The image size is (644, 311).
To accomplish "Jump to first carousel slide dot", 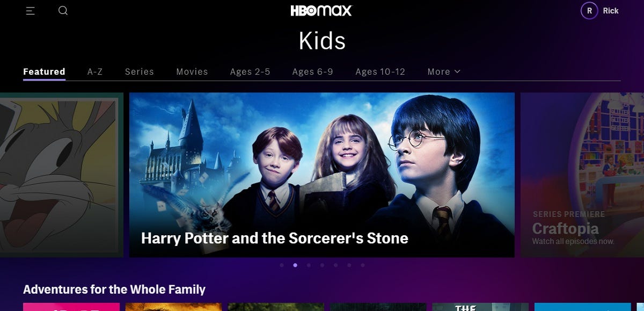I will [x=281, y=265].
